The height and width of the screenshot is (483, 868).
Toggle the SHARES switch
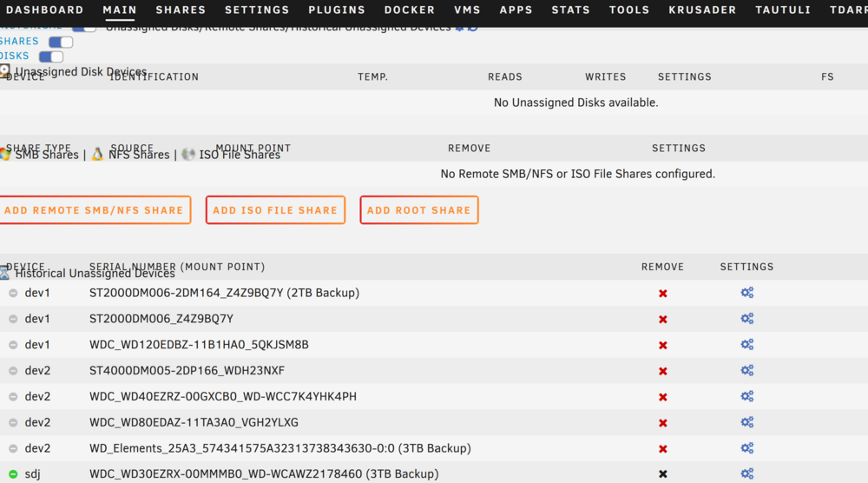click(x=61, y=42)
